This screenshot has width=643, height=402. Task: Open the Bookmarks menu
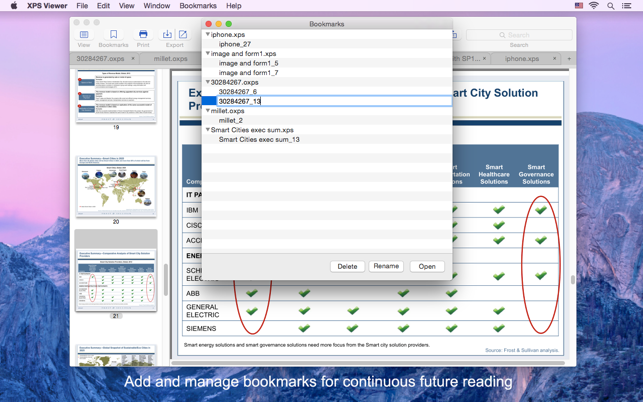198,6
